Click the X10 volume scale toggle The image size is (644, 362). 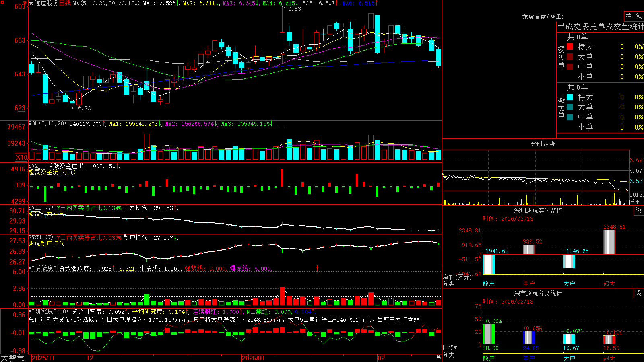pyautogui.click(x=21, y=157)
